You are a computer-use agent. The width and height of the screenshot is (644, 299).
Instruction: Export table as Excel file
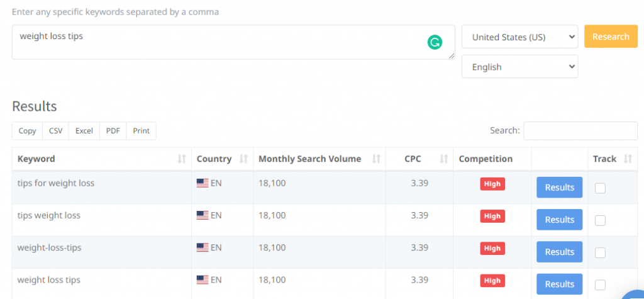(x=84, y=131)
